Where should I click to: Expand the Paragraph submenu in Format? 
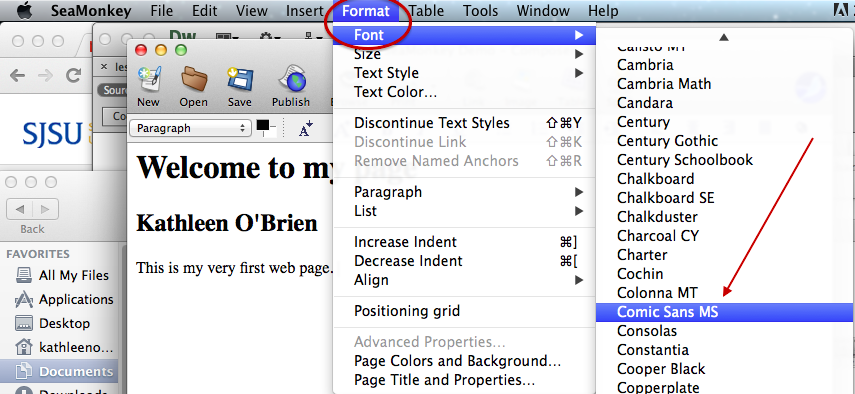pos(465,192)
